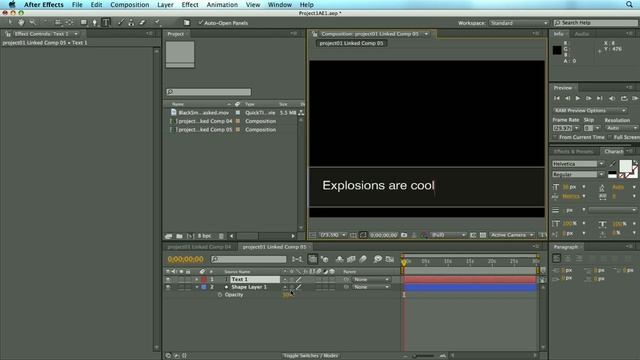Switch to project01 Linked Comp 04 timeline tab

[x=199, y=247]
